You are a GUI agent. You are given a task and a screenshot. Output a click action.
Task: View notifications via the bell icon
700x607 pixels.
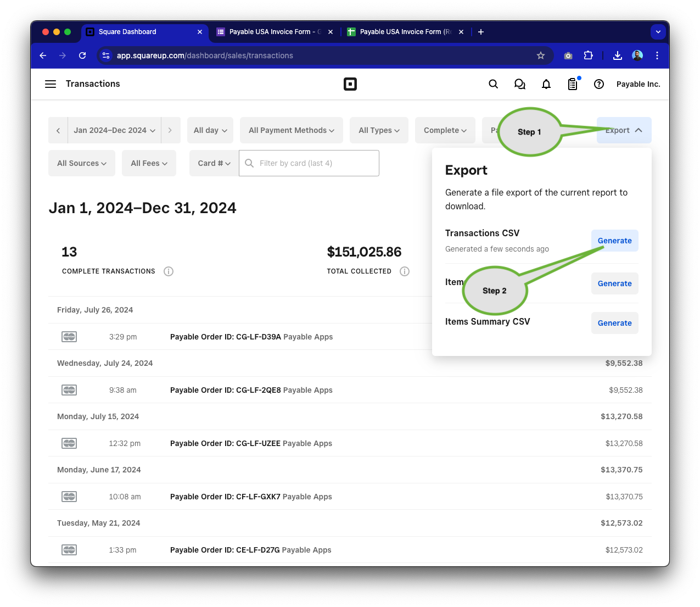(x=546, y=83)
